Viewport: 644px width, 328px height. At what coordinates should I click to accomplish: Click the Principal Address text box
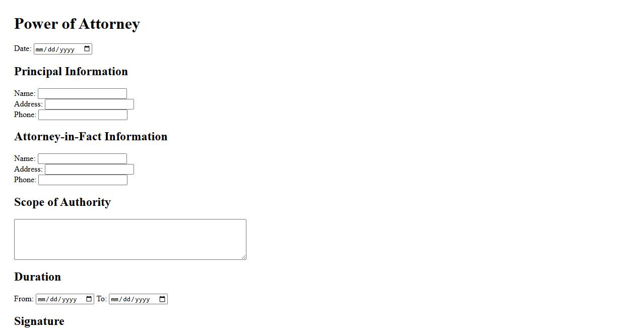coord(89,104)
